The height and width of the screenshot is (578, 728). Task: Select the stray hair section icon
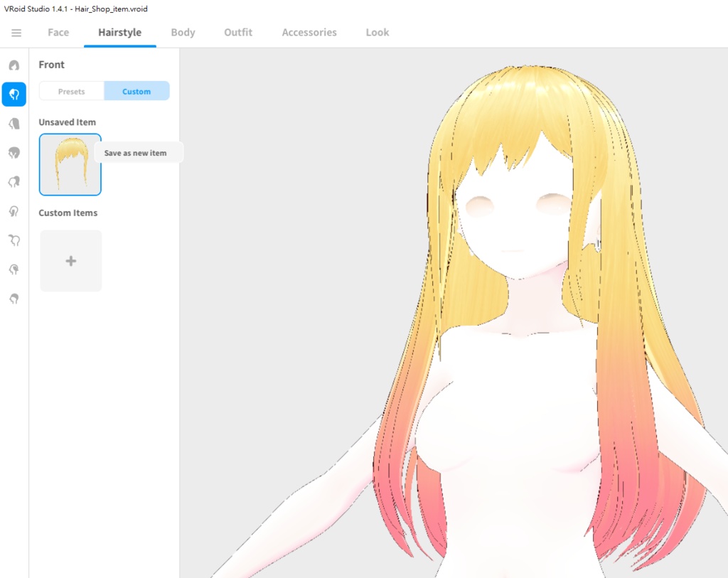pos(14,240)
